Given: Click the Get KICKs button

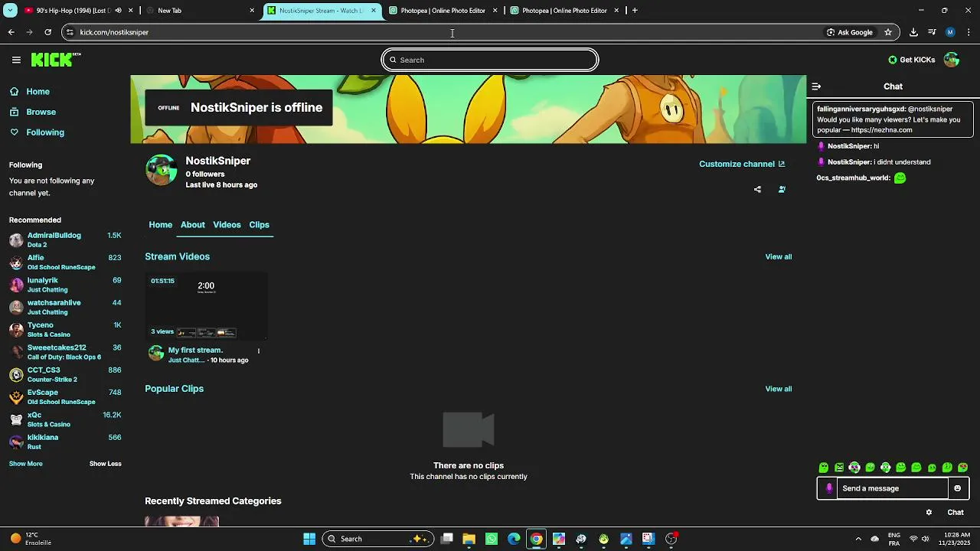Looking at the screenshot, I should point(912,60).
